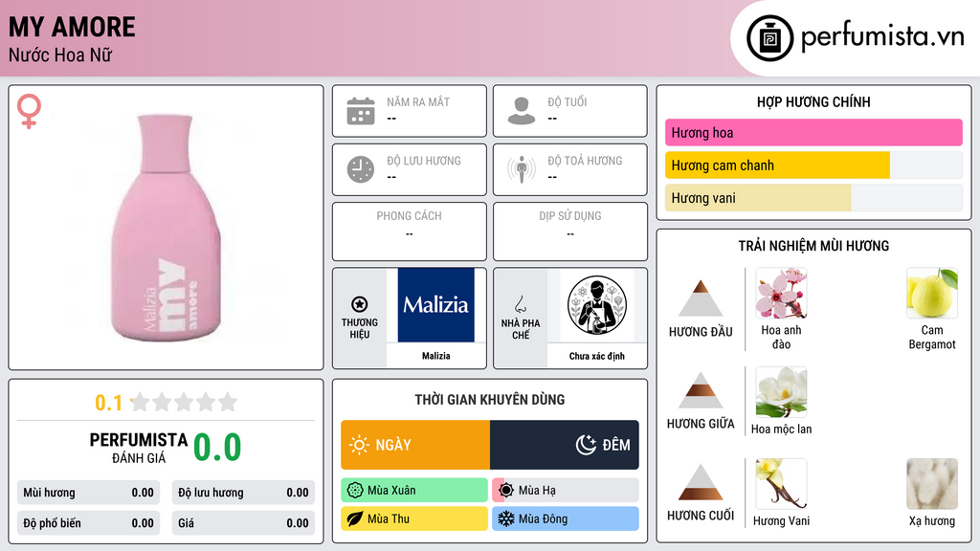
Task: Open the Hoa mộc lan note image
Action: click(781, 392)
